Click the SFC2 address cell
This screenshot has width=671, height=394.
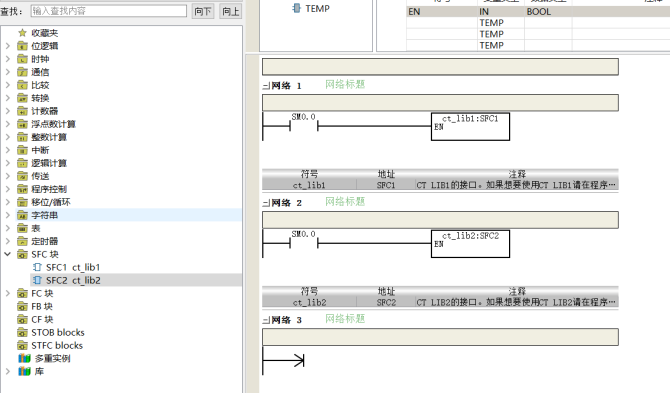pos(386,302)
